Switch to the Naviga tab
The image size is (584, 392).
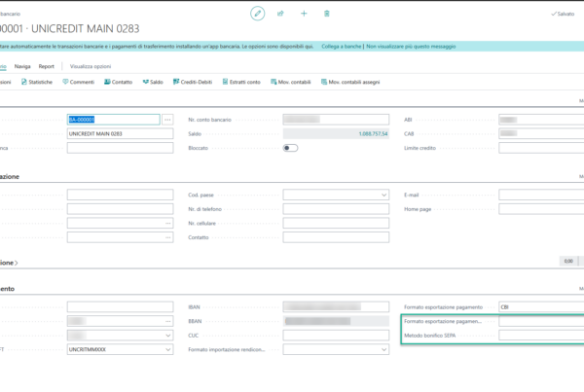pos(22,66)
